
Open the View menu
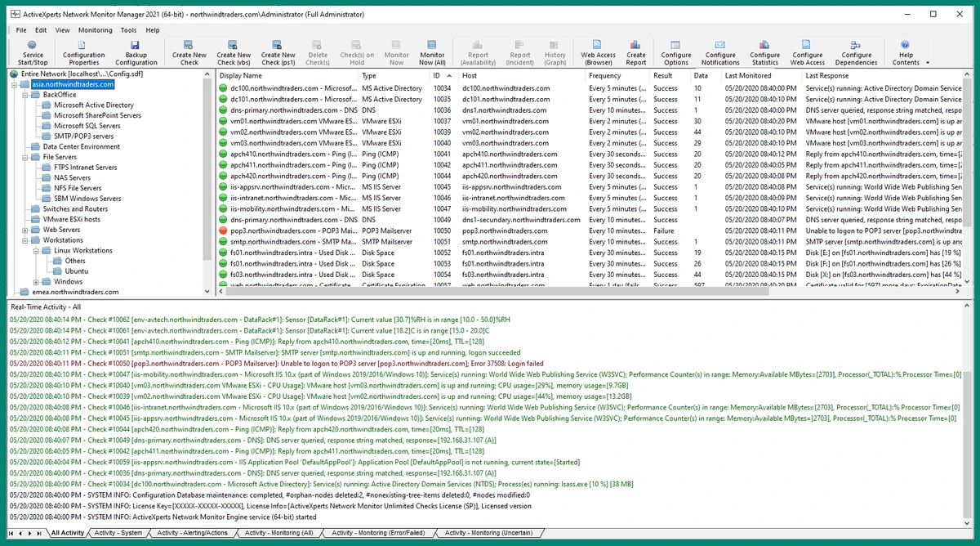point(62,30)
